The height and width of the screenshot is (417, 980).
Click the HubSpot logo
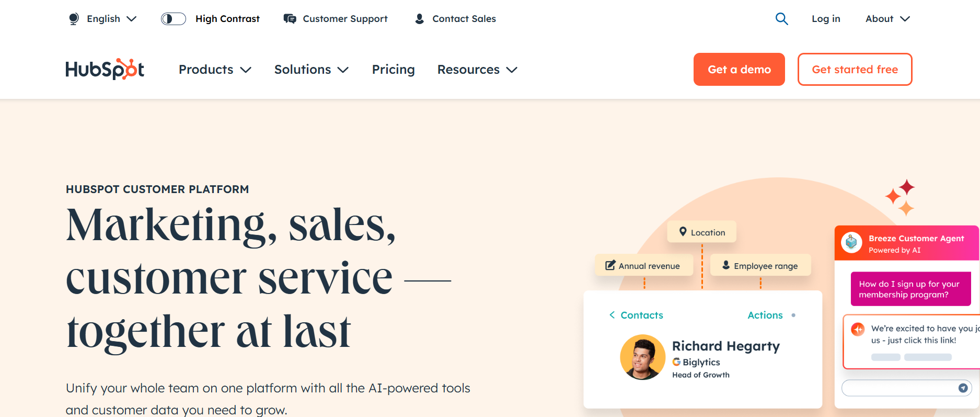click(105, 69)
